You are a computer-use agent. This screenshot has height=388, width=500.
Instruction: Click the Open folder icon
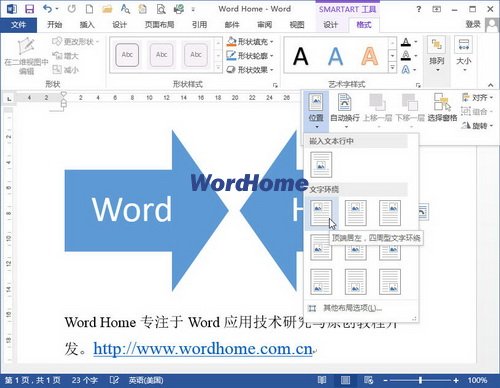[107, 9]
